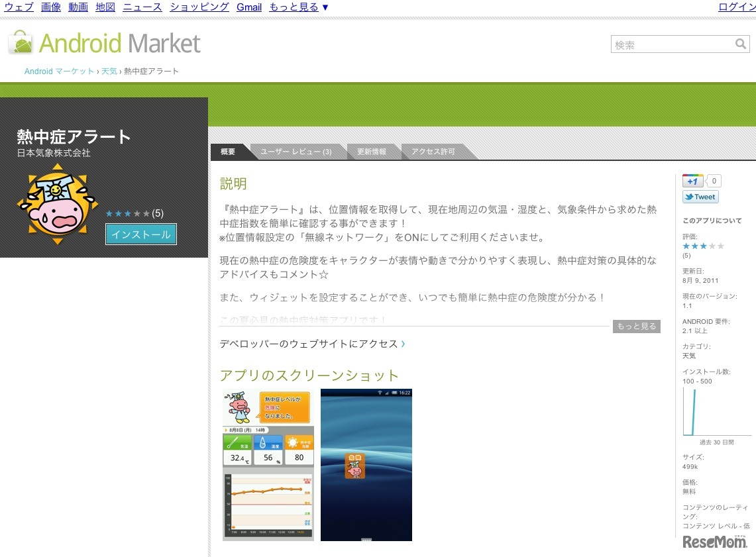Click the search magnifier icon
756x557 pixels.
tap(741, 44)
